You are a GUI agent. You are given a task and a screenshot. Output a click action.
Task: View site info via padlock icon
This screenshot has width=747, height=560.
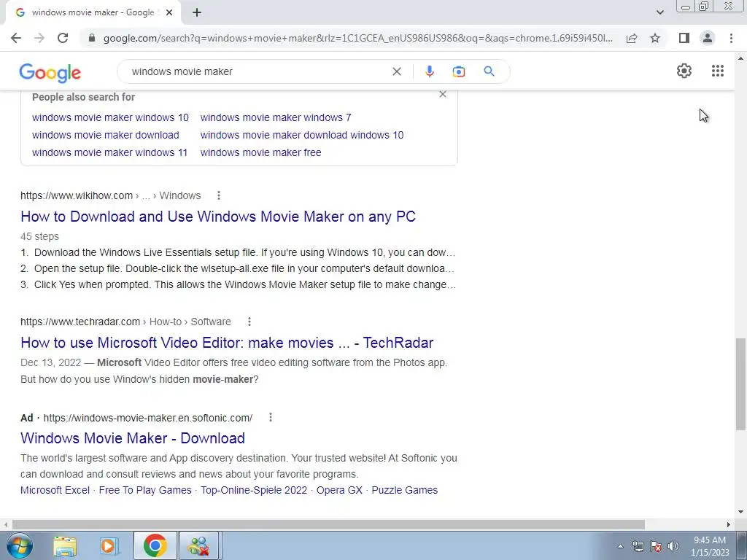click(x=92, y=38)
